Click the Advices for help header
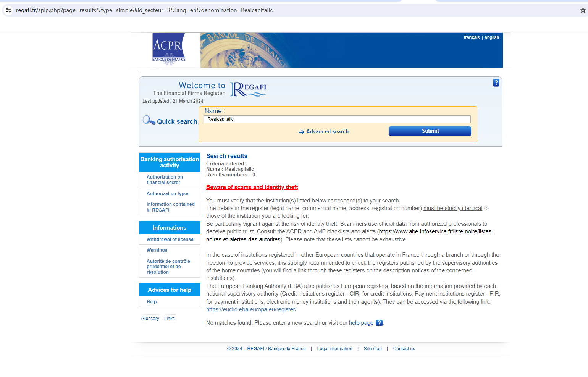This screenshot has width=588, height=377. point(170,290)
